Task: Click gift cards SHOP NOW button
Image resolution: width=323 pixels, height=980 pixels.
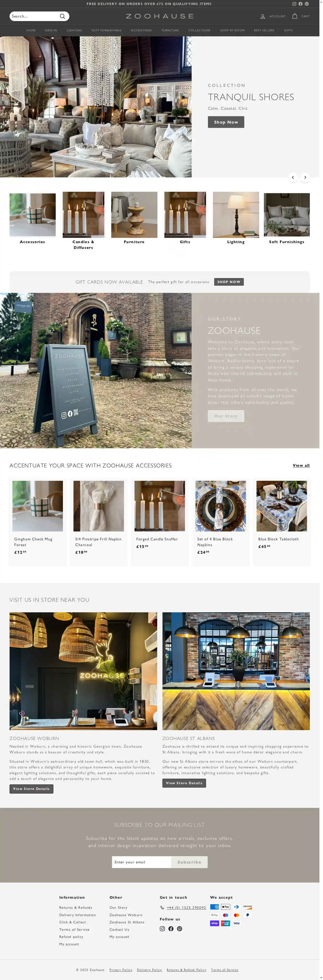Action: point(228,282)
